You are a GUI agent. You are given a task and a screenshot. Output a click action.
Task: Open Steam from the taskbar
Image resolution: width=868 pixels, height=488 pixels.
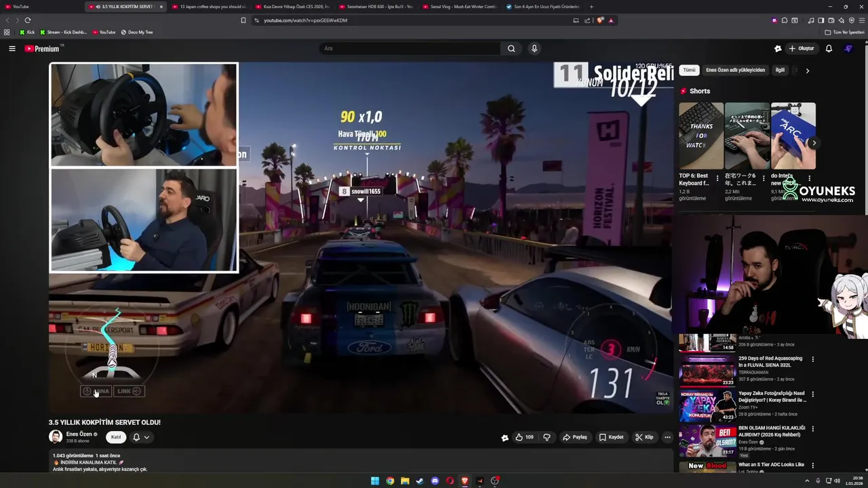coord(420,481)
